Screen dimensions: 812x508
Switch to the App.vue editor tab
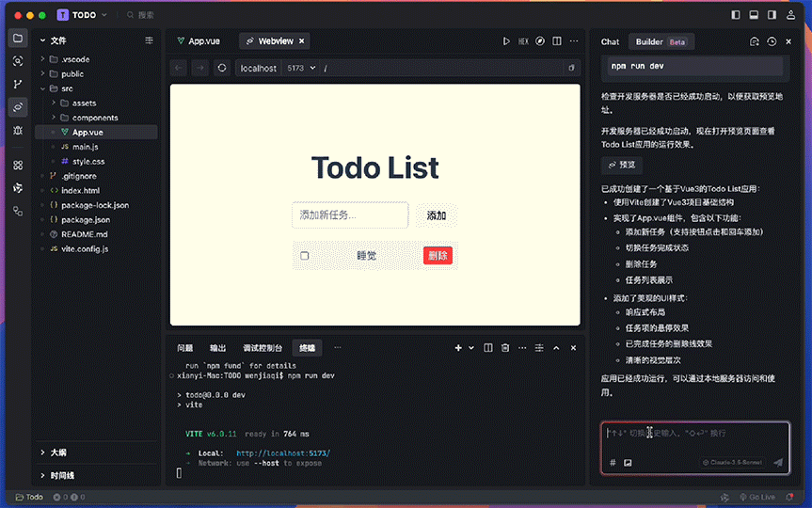199,41
